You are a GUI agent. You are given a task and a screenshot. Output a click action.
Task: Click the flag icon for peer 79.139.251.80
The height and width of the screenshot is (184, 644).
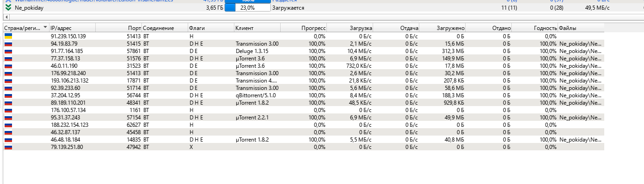click(x=8, y=147)
